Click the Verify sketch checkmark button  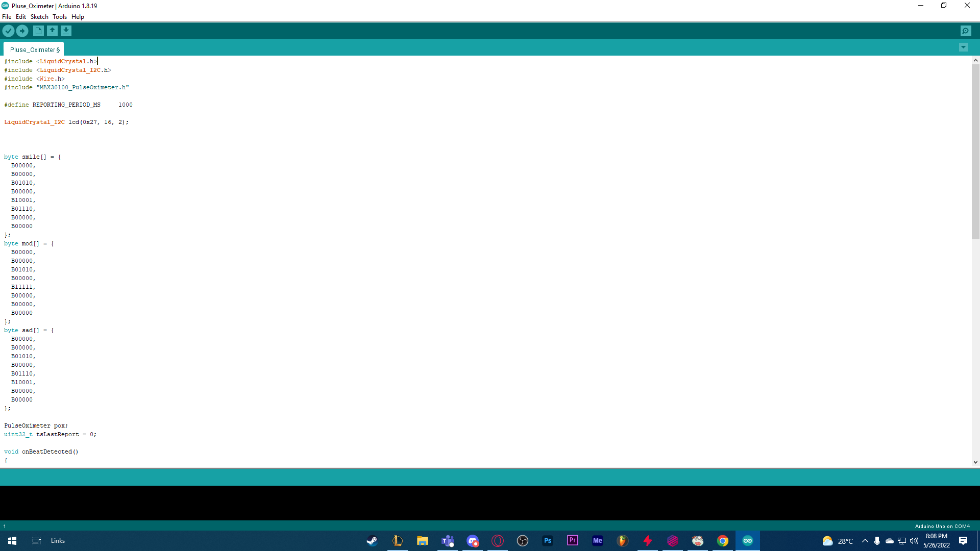click(x=8, y=31)
